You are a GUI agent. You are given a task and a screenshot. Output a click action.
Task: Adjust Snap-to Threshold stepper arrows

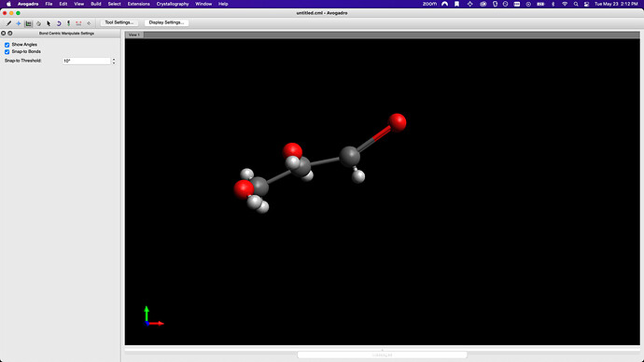pos(114,61)
